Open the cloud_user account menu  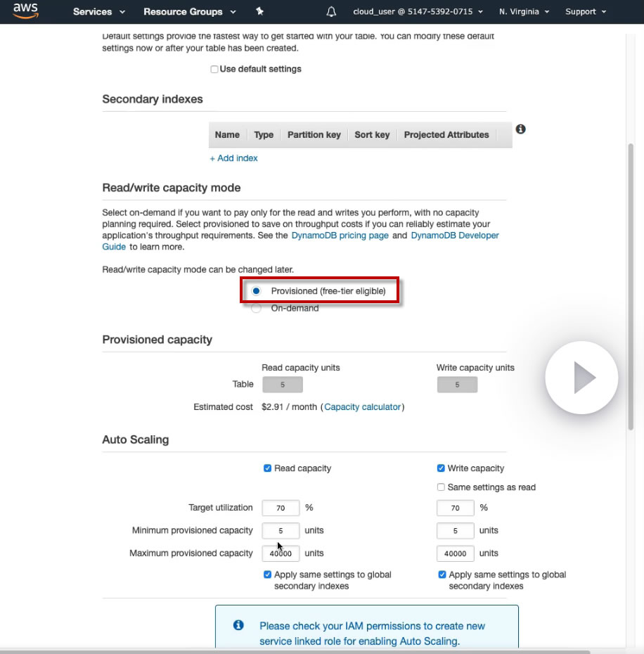[418, 12]
